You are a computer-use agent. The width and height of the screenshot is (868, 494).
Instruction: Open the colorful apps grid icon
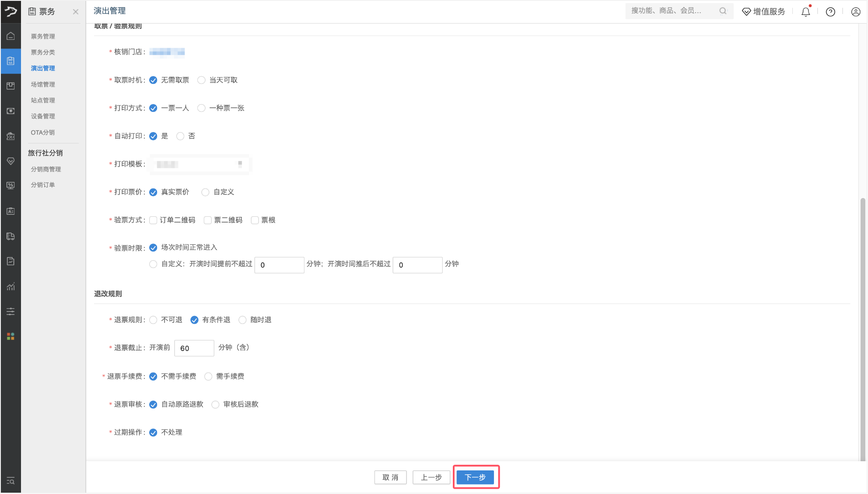click(10, 336)
